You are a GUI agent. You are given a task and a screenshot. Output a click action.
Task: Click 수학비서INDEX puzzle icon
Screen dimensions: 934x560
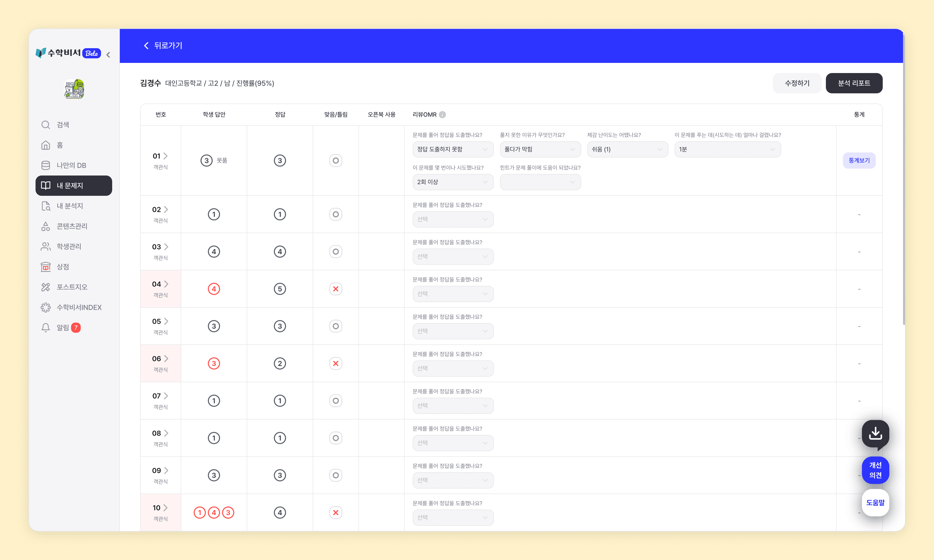click(45, 307)
